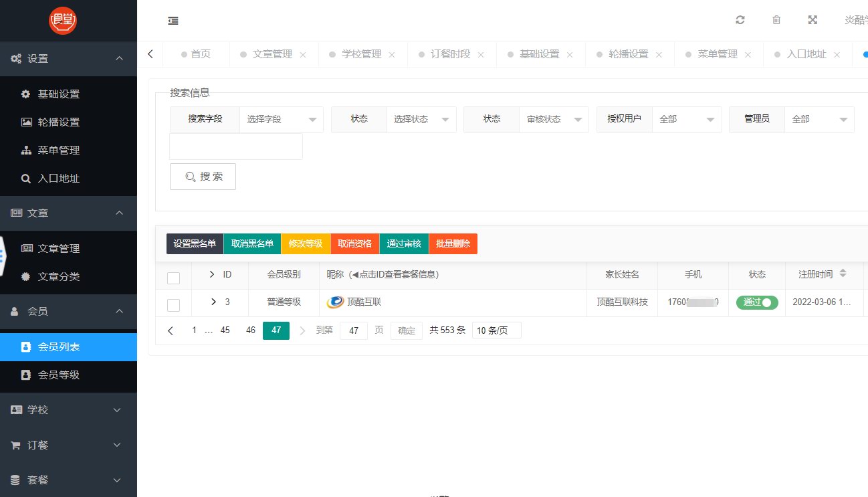868x497 pixels.
Task: Enter fullscreen with the expand icon
Action: 812,20
